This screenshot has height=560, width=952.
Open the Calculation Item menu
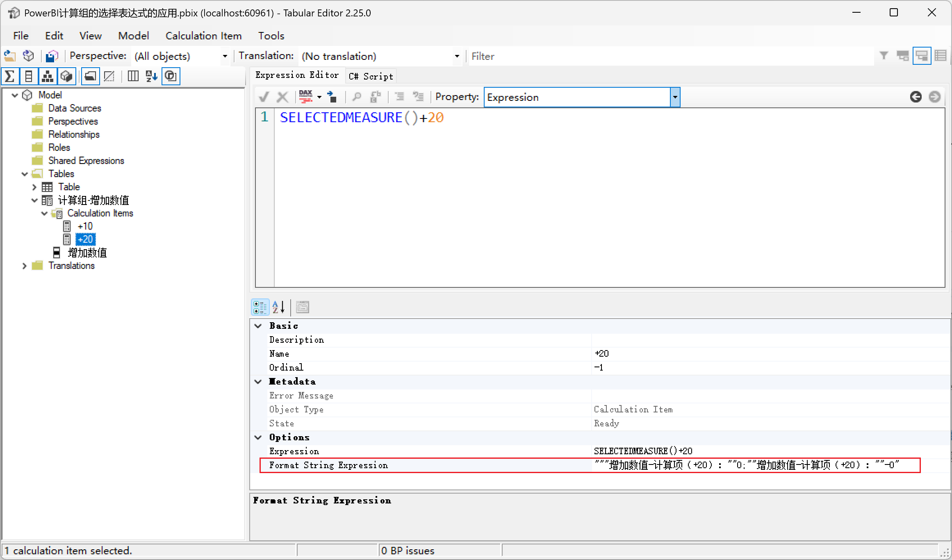click(x=204, y=36)
